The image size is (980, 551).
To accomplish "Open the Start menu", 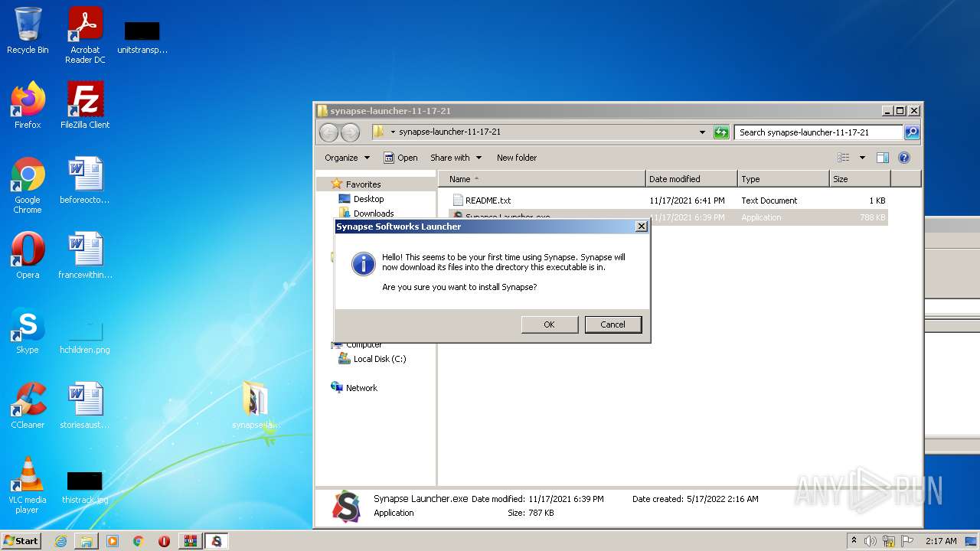I will click(21, 541).
